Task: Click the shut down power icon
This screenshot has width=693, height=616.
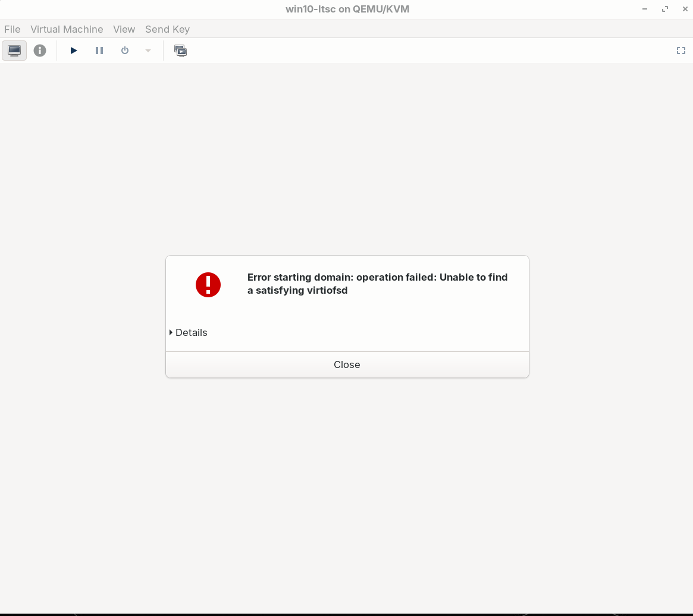Action: coord(125,51)
